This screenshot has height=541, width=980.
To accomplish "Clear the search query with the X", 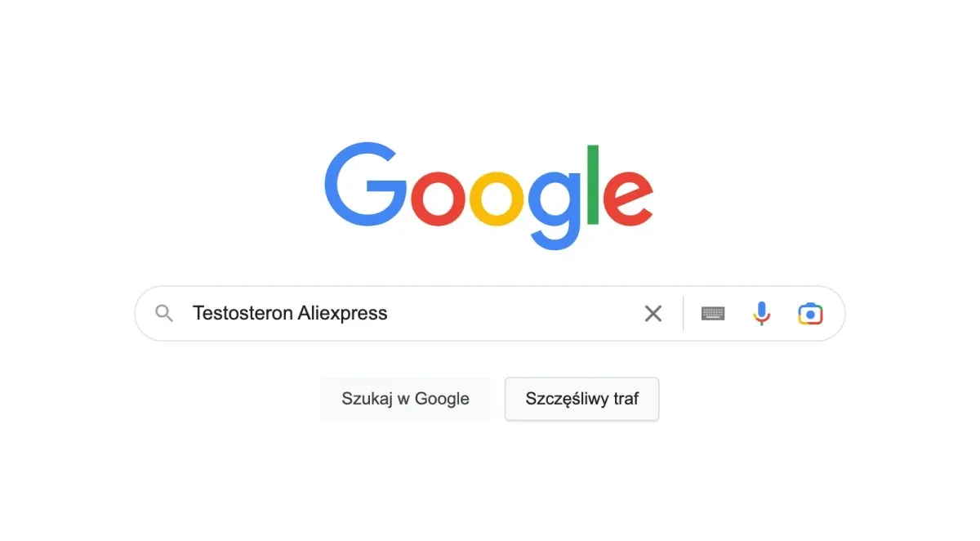I will click(653, 313).
